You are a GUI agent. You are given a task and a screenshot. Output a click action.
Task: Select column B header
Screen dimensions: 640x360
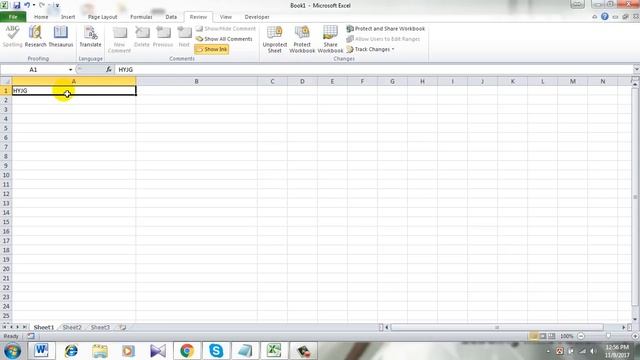click(196, 81)
